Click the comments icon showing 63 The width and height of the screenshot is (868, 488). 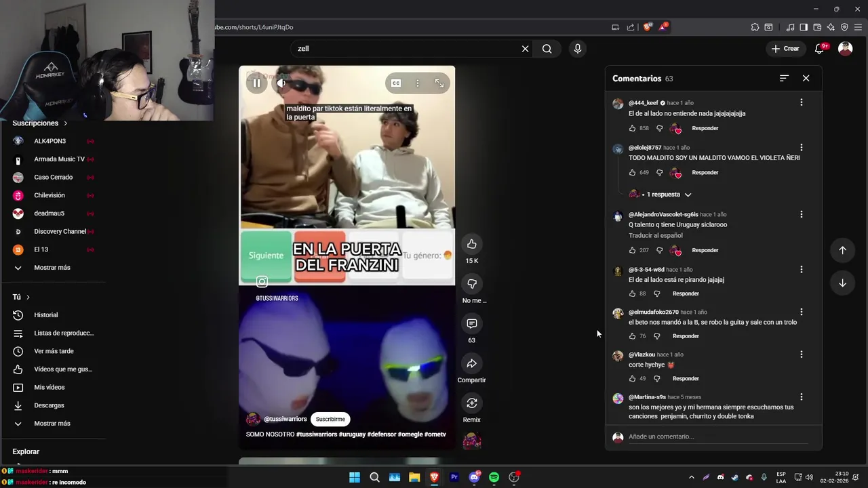click(x=472, y=323)
